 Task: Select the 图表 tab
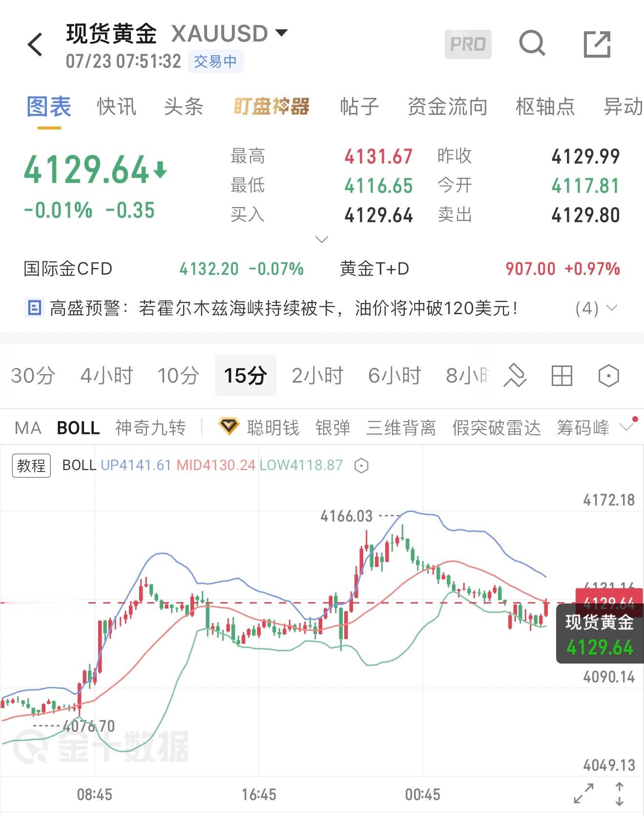(x=49, y=107)
